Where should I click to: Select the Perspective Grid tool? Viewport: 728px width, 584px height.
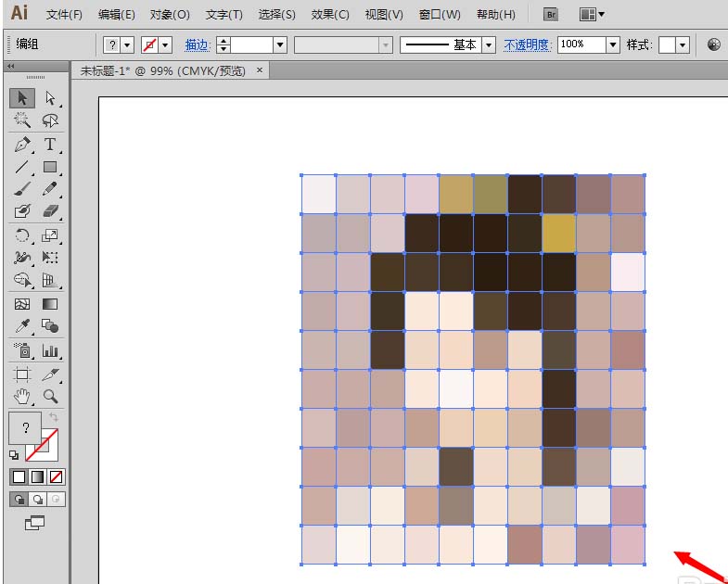click(x=50, y=280)
